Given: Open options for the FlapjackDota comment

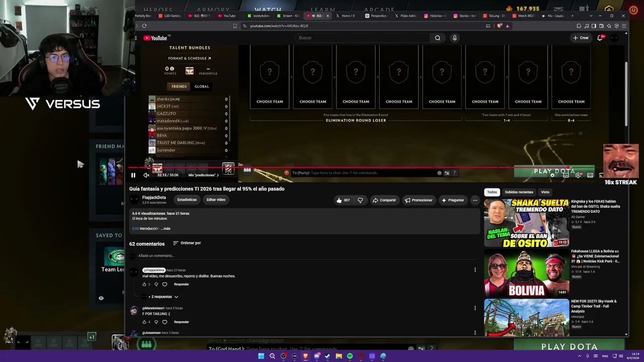Looking at the screenshot, I should tap(475, 270).
